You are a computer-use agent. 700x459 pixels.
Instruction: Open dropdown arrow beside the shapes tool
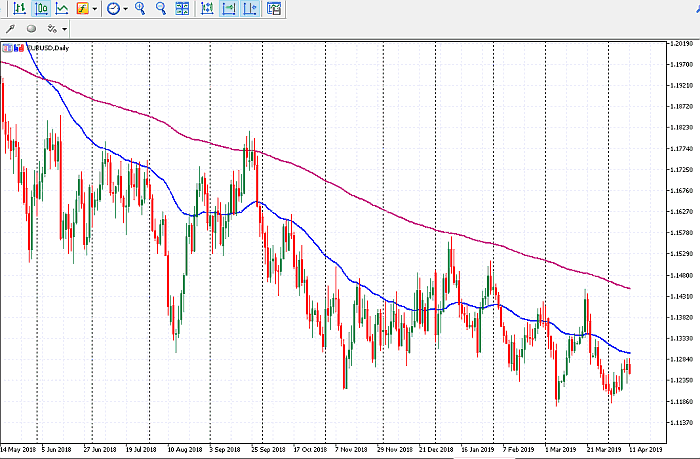click(x=65, y=29)
